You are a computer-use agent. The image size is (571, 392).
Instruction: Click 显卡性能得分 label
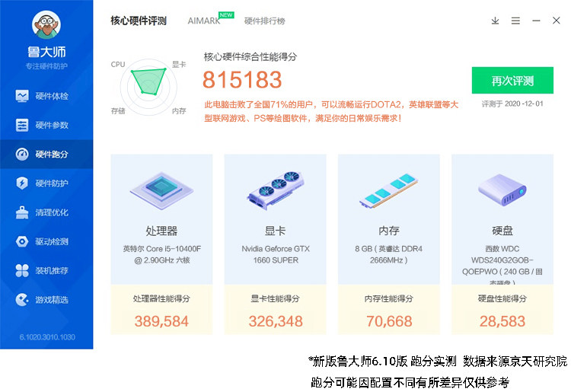(276, 299)
